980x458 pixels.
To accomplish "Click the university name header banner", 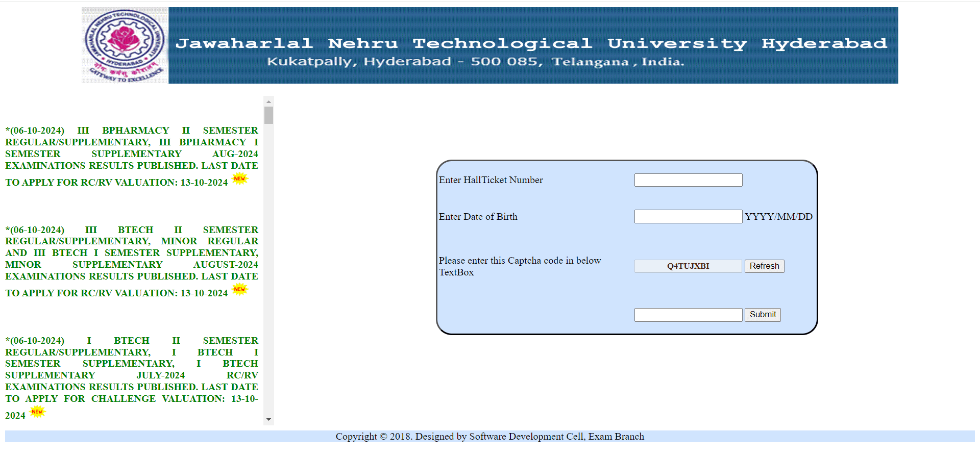I will (x=533, y=45).
